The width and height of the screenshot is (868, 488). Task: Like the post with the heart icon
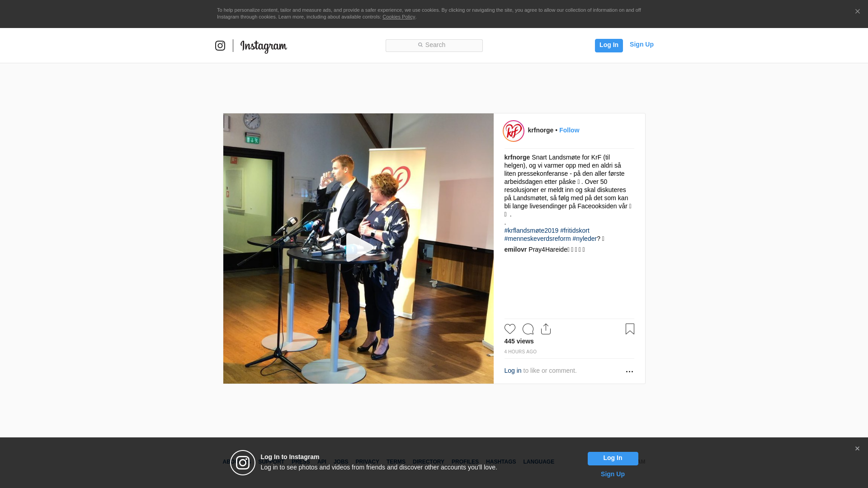point(510,329)
